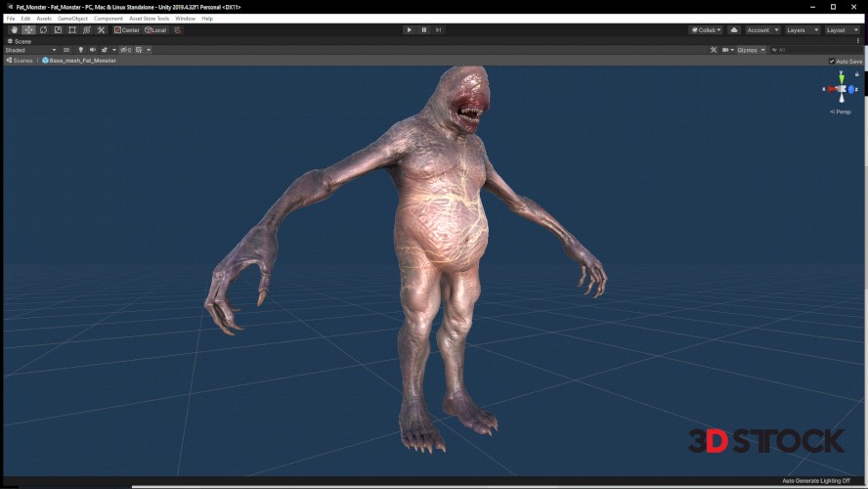This screenshot has height=489, width=868.
Task: Toggle scene grid visibility icon
Action: pos(139,50)
